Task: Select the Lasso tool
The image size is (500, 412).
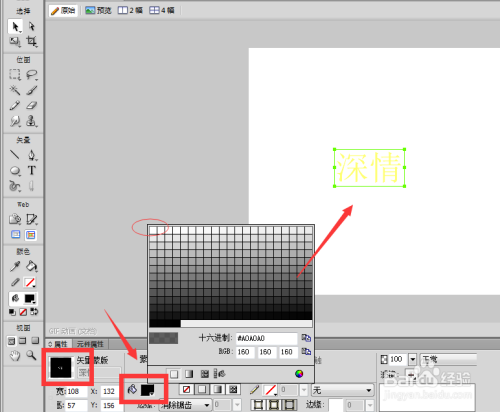Action: coord(32,74)
